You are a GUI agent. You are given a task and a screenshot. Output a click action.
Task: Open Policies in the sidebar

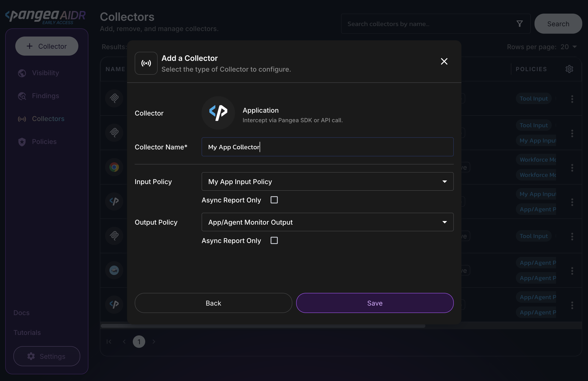[x=44, y=142]
